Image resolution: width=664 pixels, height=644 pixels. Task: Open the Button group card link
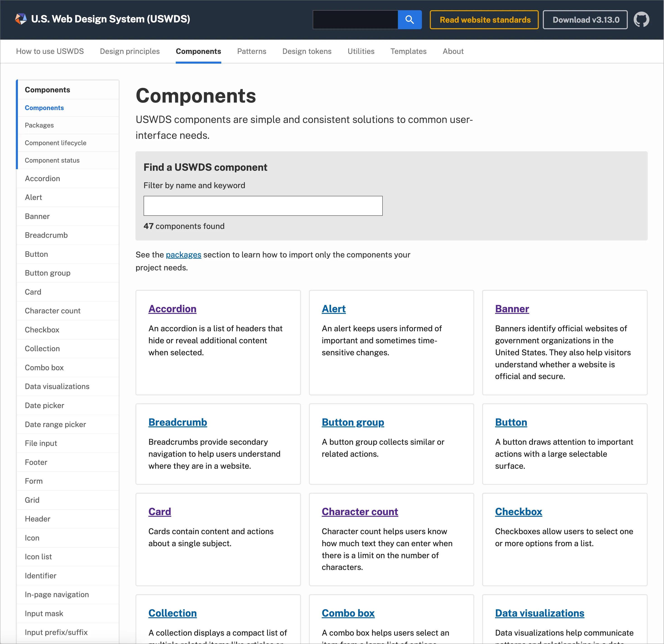click(353, 422)
